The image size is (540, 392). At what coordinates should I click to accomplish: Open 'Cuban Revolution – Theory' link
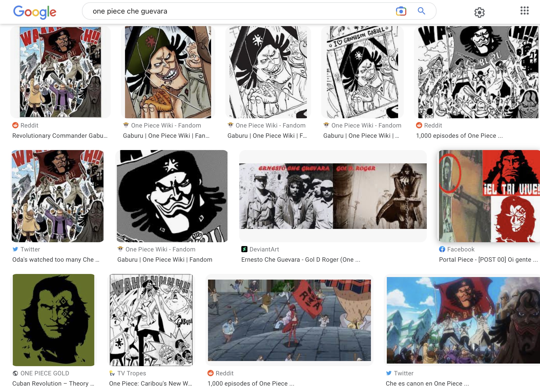(53, 383)
